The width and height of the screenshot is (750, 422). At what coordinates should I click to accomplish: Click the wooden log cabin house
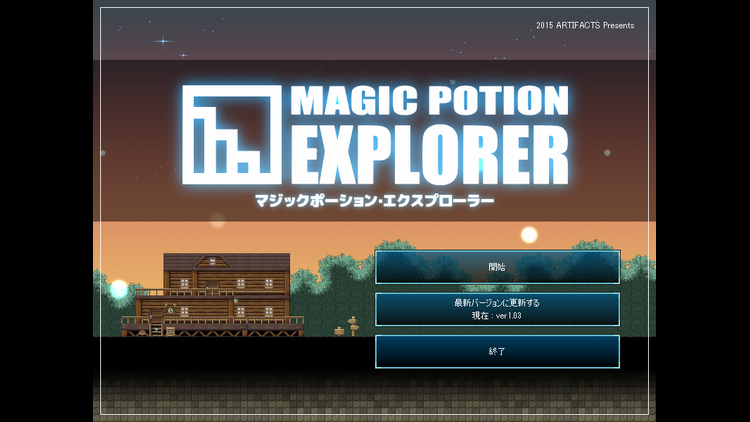click(213, 295)
